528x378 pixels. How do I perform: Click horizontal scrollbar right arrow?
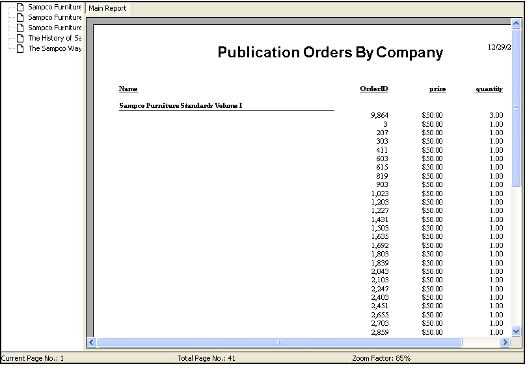coord(505,342)
